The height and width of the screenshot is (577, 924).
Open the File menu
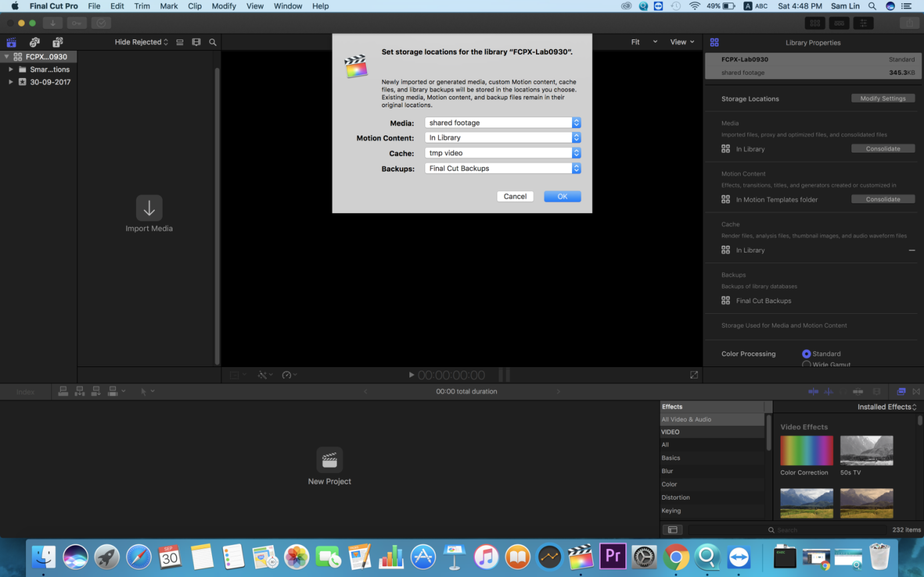pyautogui.click(x=94, y=6)
